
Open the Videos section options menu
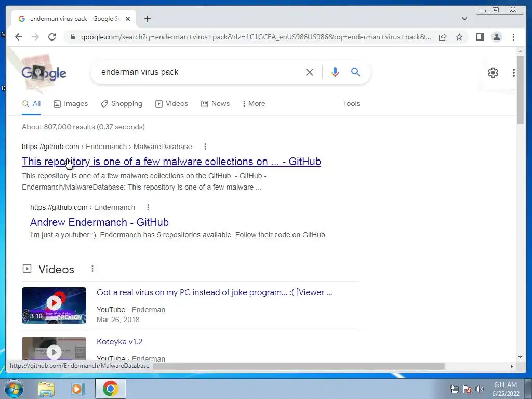click(x=92, y=269)
